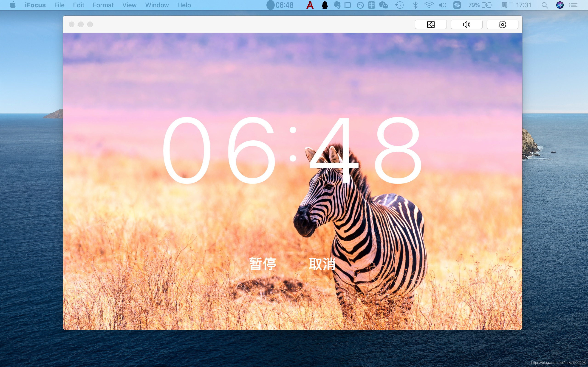Cancel the timer with 取消
The image size is (588, 367).
point(322,264)
